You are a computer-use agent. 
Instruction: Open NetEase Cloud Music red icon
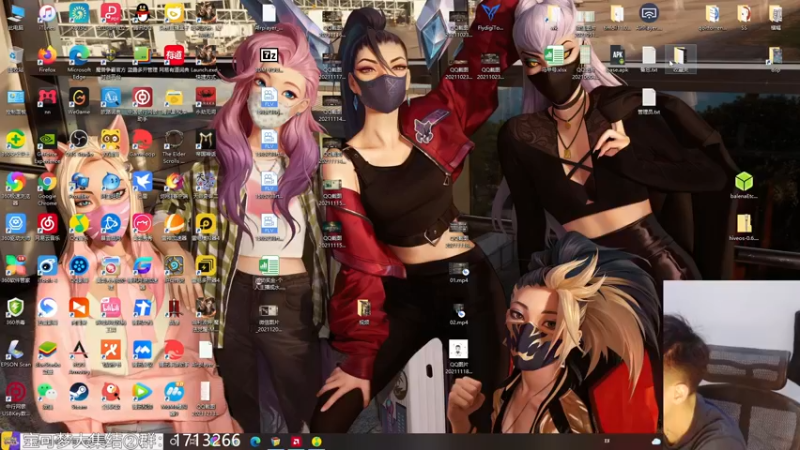(47, 223)
